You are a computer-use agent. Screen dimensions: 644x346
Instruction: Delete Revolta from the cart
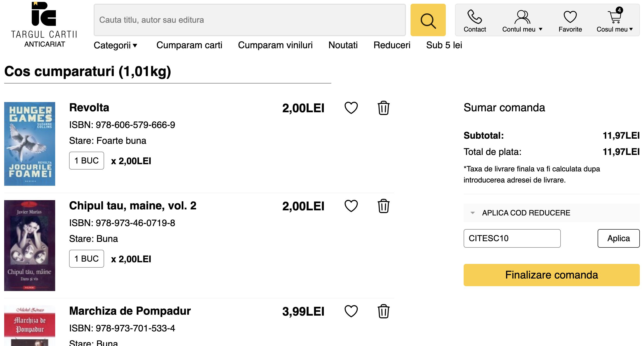[383, 108]
